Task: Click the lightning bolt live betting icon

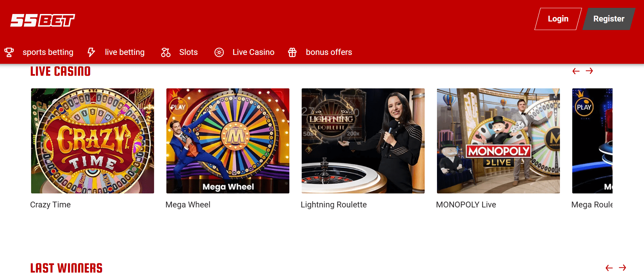Action: [91, 52]
